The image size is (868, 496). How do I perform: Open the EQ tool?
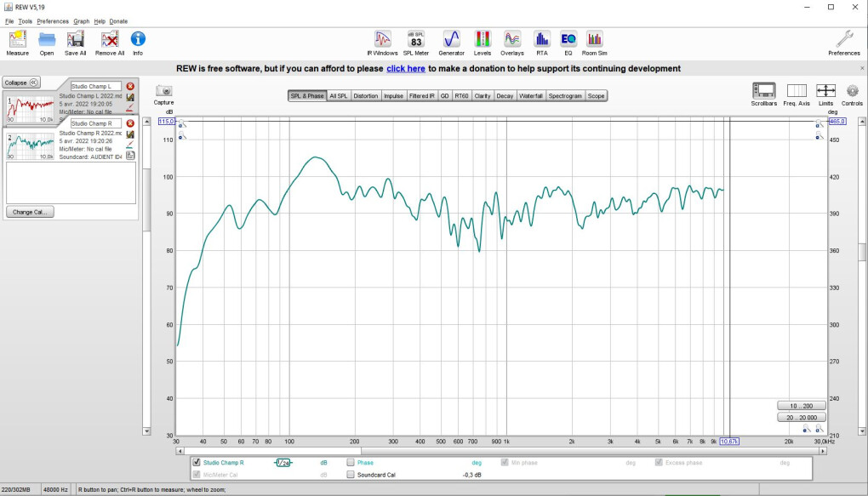[568, 39]
